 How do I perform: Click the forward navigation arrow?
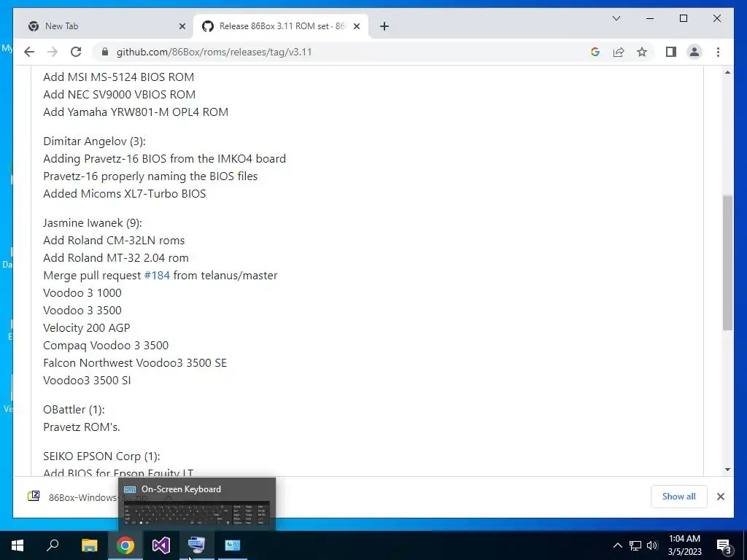click(53, 52)
